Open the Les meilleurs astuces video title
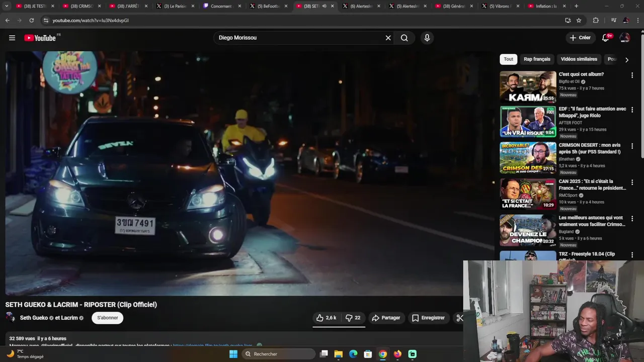Screen dimensions: 644x362 [592, 221]
